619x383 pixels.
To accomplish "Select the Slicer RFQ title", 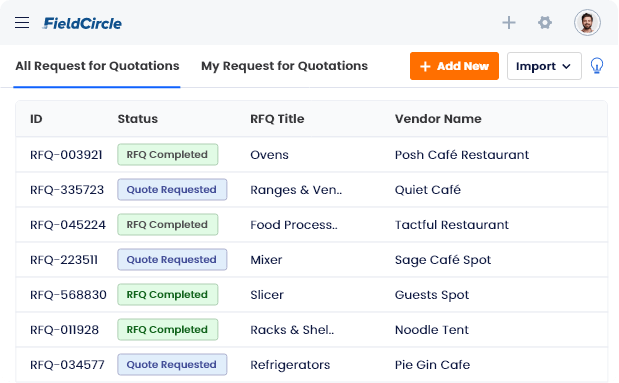I will click(267, 295).
